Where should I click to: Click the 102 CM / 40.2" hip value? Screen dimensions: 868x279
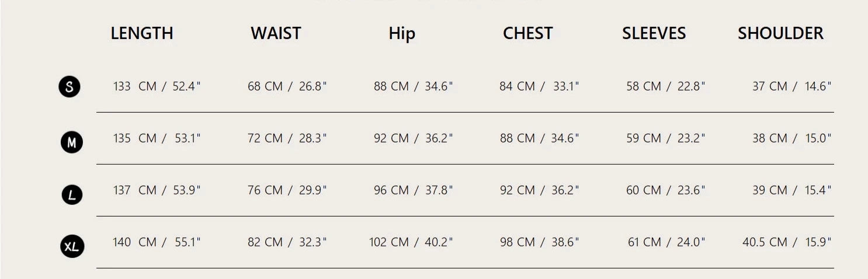point(411,242)
